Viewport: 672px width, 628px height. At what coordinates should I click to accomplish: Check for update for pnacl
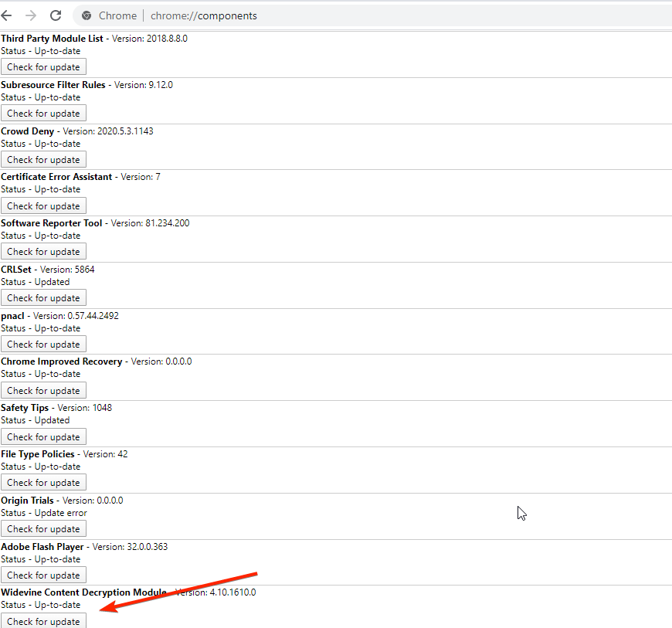43,345
